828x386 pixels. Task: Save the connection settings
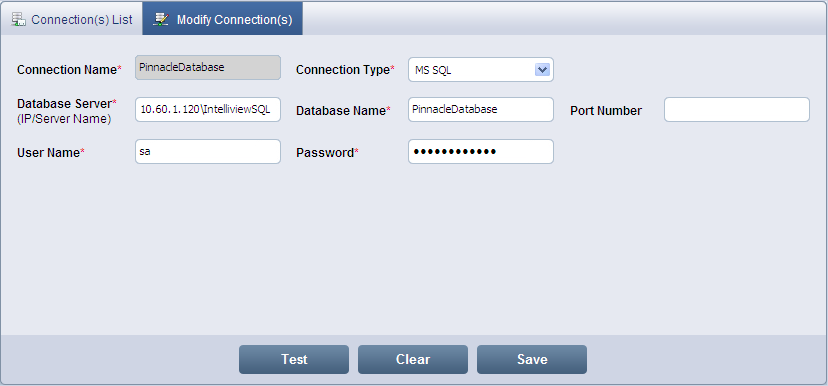pos(532,360)
